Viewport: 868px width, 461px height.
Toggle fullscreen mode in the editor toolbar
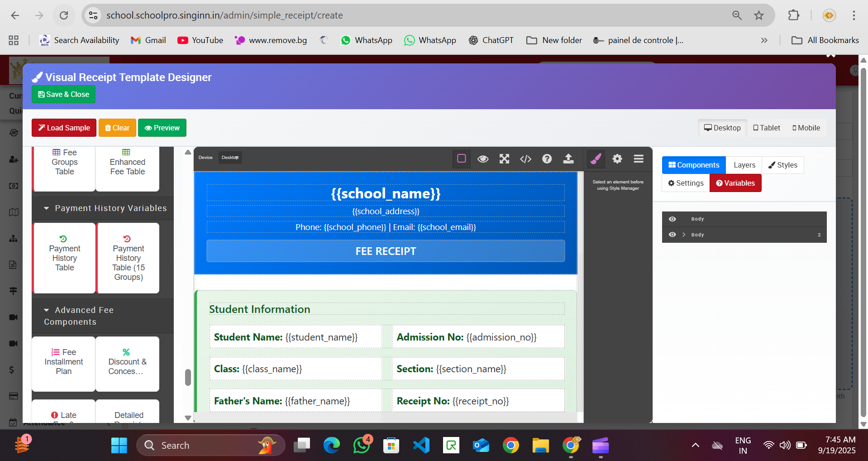click(504, 159)
